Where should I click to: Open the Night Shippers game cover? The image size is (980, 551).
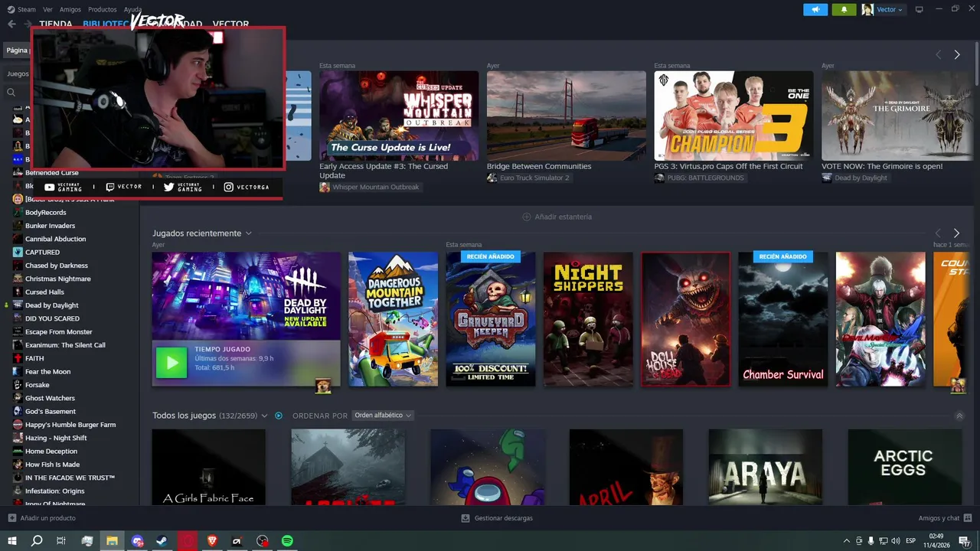[588, 319]
